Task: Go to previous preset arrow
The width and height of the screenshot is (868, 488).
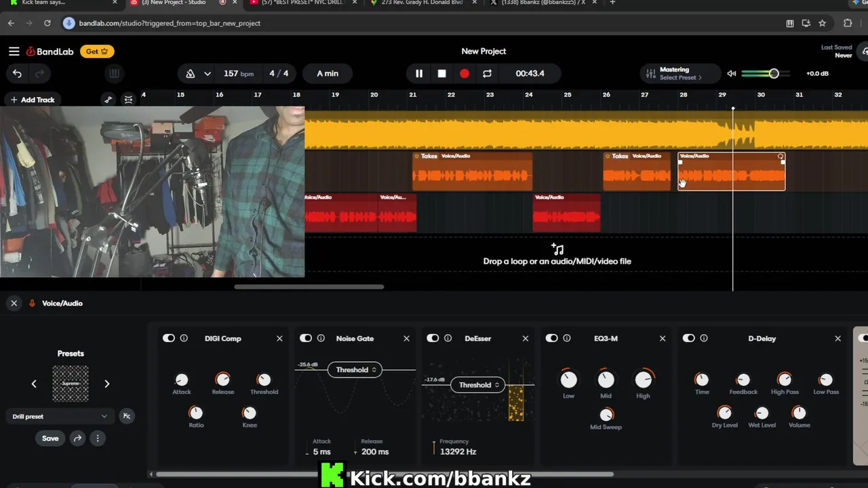Action: (34, 384)
